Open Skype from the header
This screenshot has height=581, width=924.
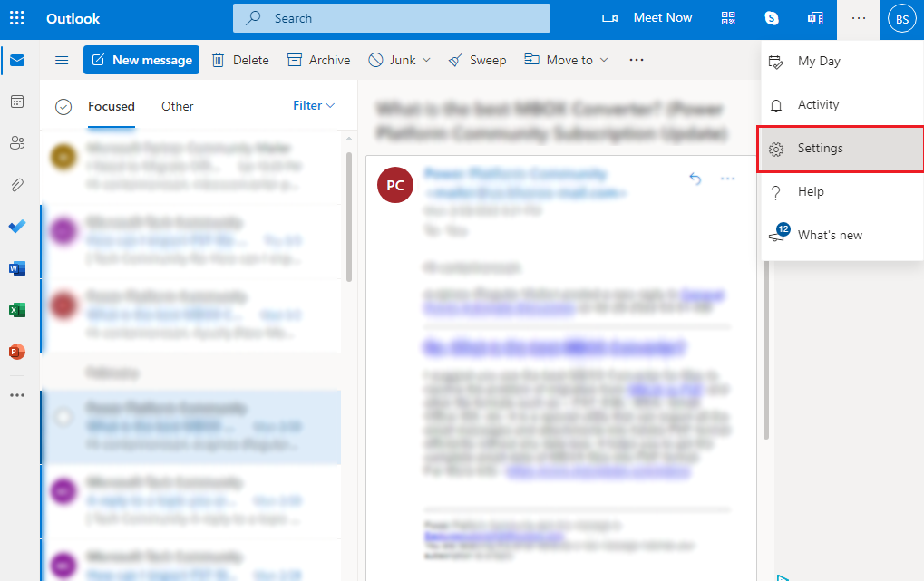click(772, 18)
